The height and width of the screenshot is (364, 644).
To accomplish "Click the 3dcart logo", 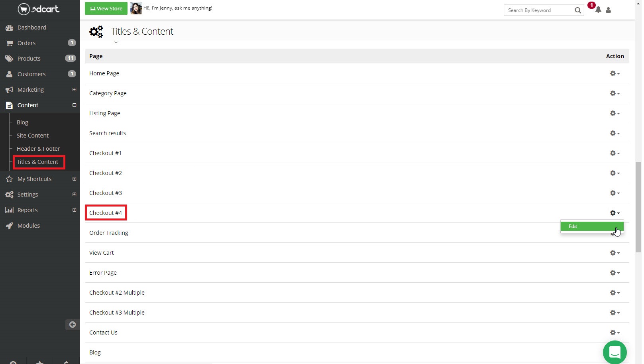I will pyautogui.click(x=39, y=9).
